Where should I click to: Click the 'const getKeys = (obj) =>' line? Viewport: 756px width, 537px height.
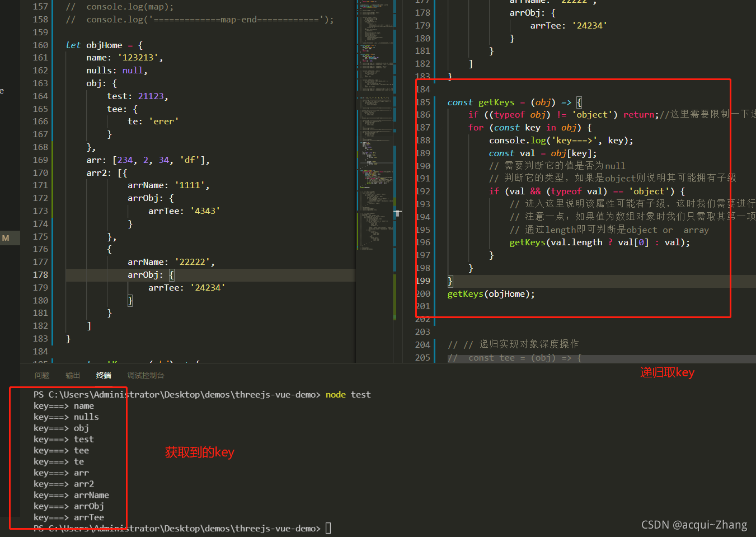pyautogui.click(x=515, y=102)
